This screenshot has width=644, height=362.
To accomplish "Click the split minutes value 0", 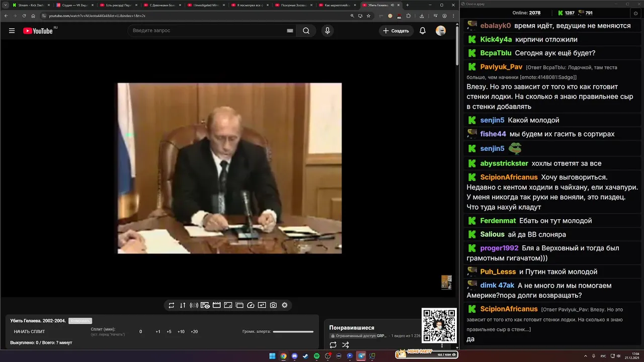I will tap(141, 332).
